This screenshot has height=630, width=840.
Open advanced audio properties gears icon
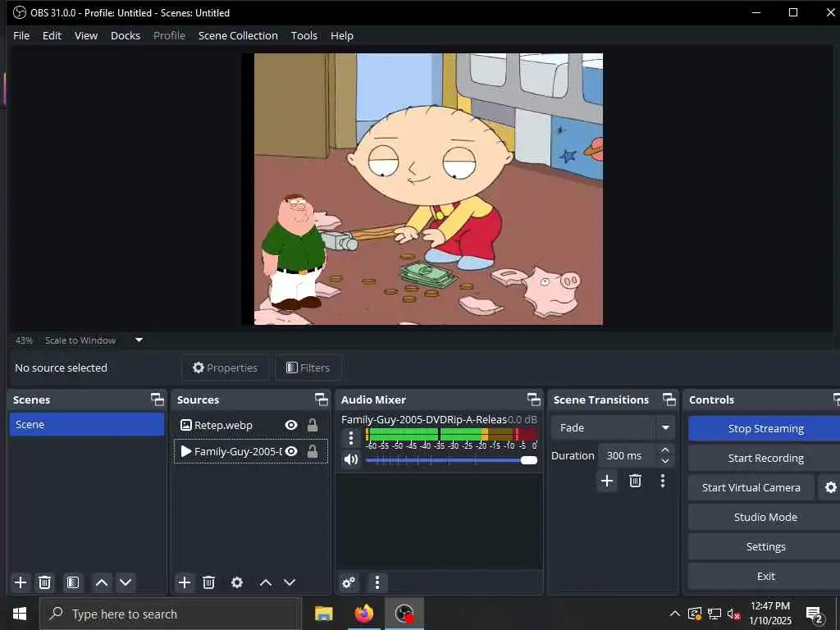pos(349,582)
